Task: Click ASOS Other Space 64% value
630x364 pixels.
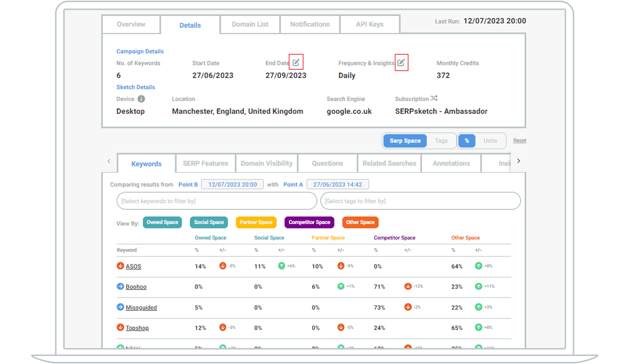Action: click(457, 266)
